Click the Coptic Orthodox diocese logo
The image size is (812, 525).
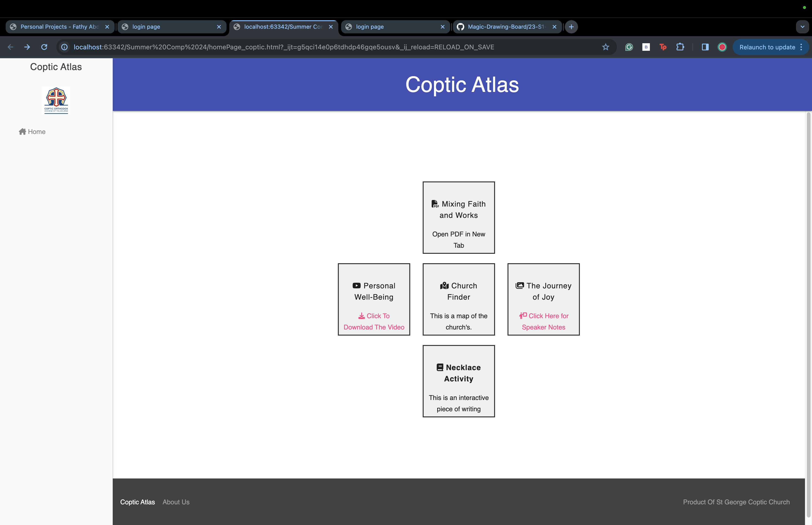[x=56, y=100]
